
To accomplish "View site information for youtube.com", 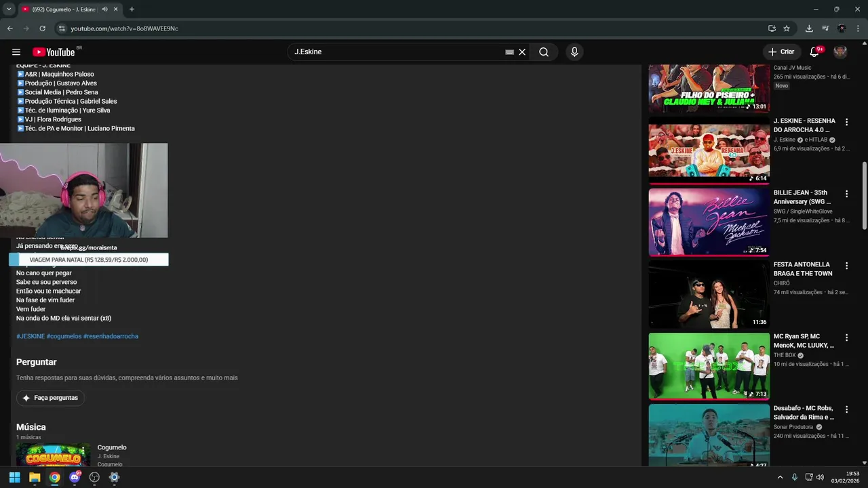I will click(61, 28).
